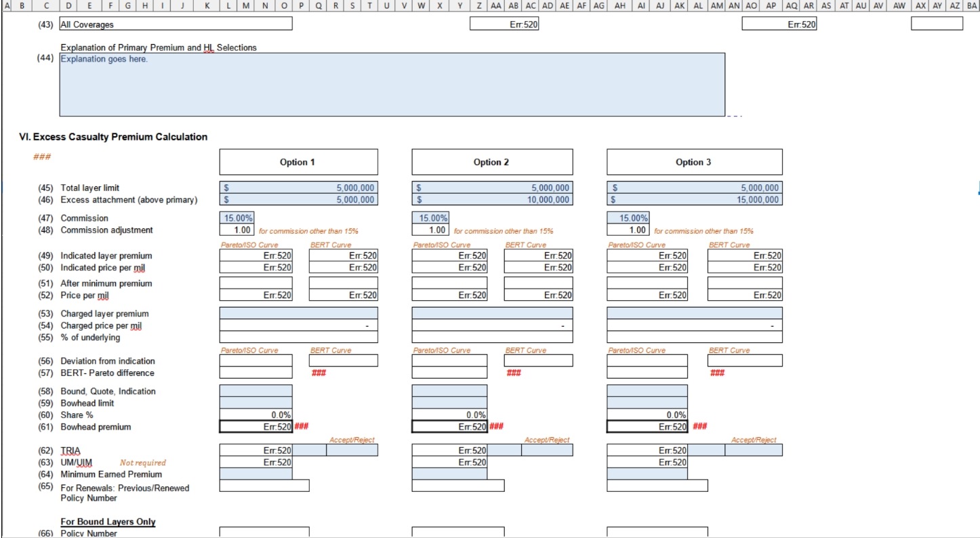Screen dimensions: 980x538
Task: Select column header AH
Action: tap(620, 5)
